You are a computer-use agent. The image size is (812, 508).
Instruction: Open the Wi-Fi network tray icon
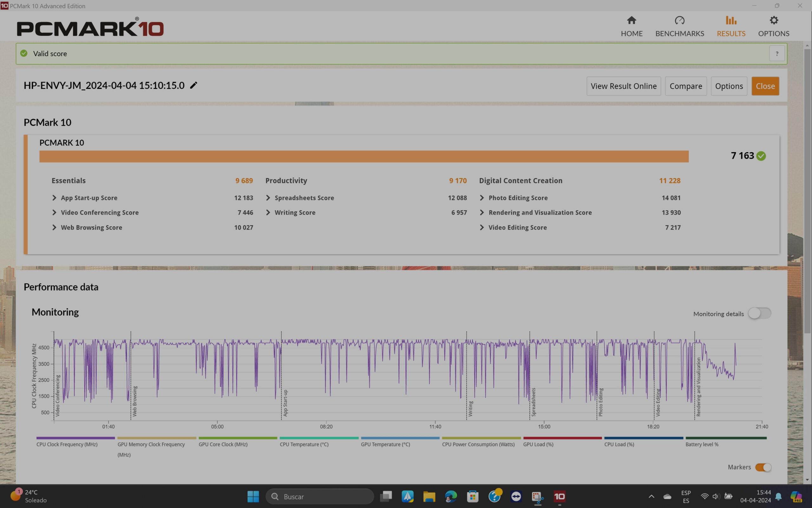(x=704, y=497)
